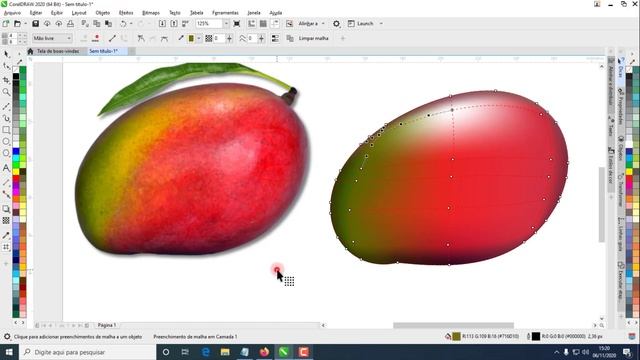Open Windows notification center icon
The image size is (640, 360).
[627, 352]
